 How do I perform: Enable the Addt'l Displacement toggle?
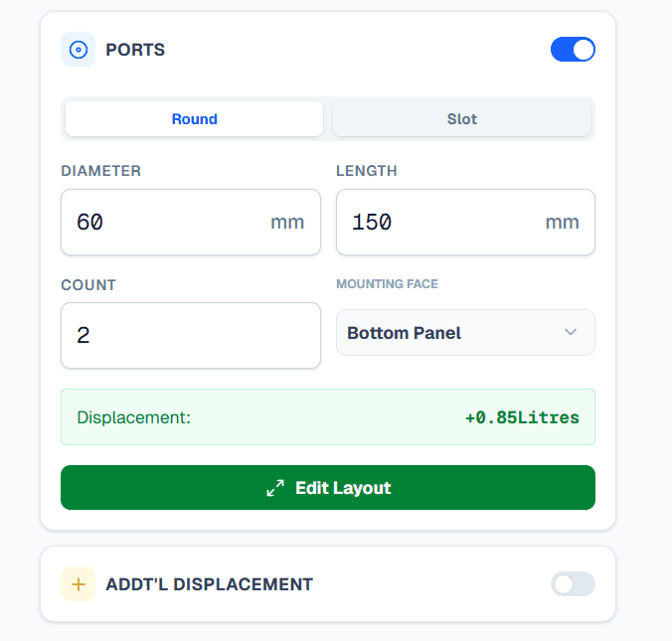(573, 584)
